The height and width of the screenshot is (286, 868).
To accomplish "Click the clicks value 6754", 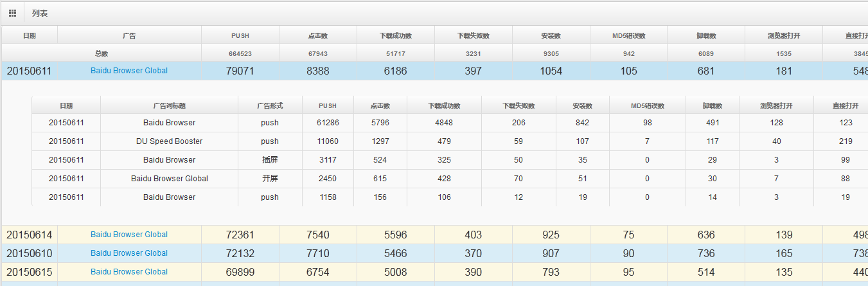I will (318, 273).
